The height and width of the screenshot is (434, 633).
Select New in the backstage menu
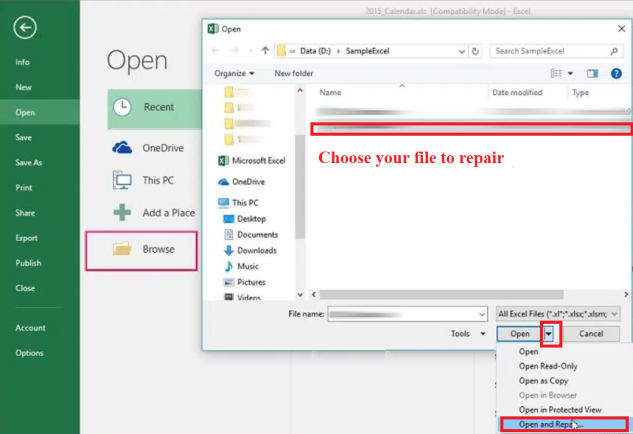pyautogui.click(x=23, y=87)
